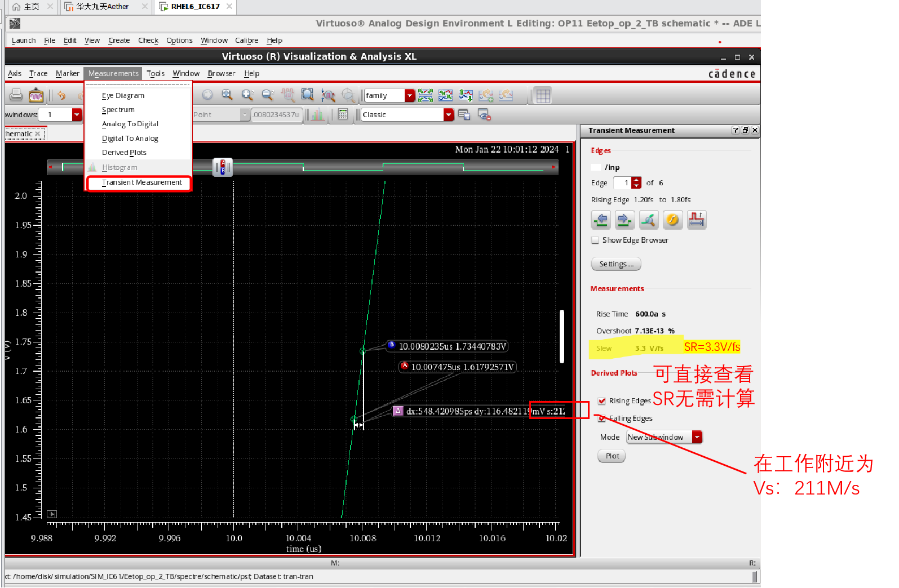Uncheck the Falling Edges checkbox
The height and width of the screenshot is (588, 899).
[x=602, y=418]
